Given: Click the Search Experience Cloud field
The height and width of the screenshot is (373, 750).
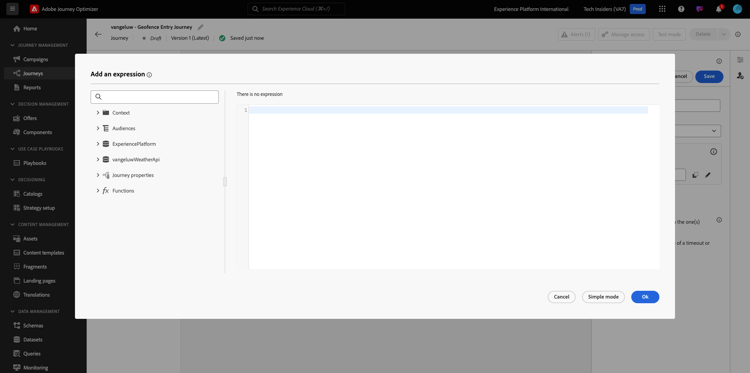Looking at the screenshot, I should point(297,9).
